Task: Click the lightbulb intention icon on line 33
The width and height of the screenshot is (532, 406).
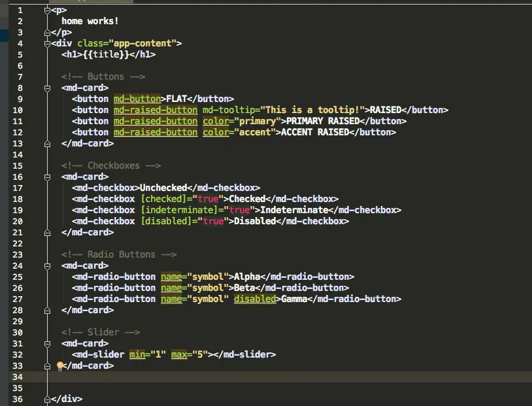Action: pos(60,365)
